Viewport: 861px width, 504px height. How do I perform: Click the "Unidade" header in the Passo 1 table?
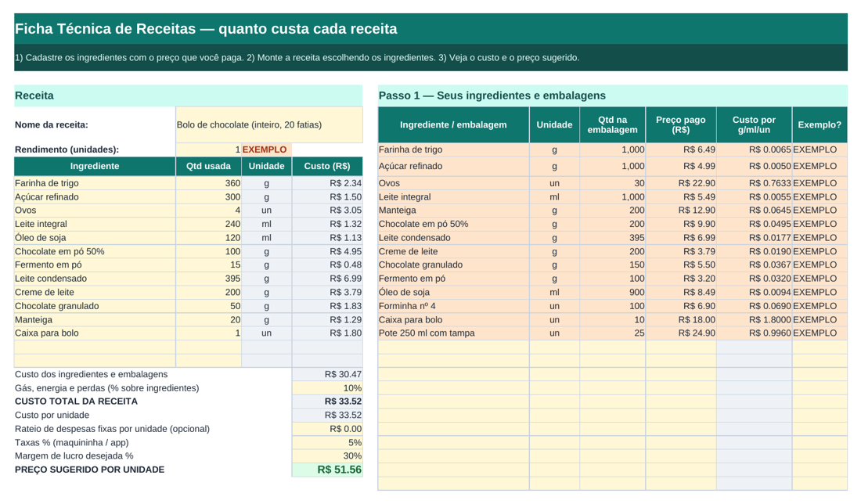[x=555, y=124]
